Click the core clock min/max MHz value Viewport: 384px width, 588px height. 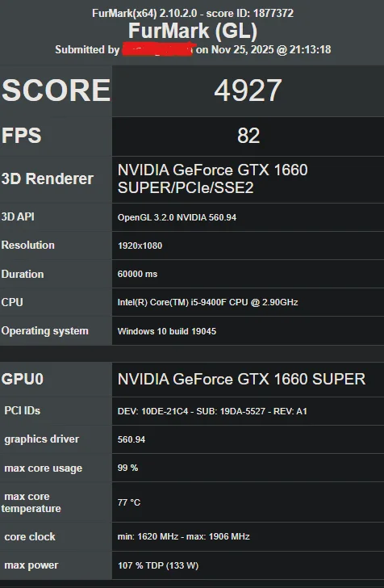tap(184, 536)
